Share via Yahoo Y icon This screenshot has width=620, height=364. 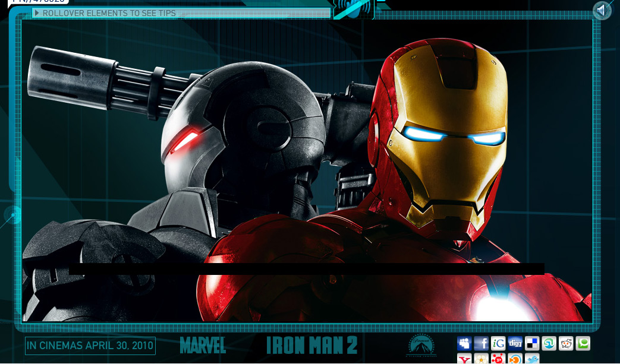[x=464, y=359]
